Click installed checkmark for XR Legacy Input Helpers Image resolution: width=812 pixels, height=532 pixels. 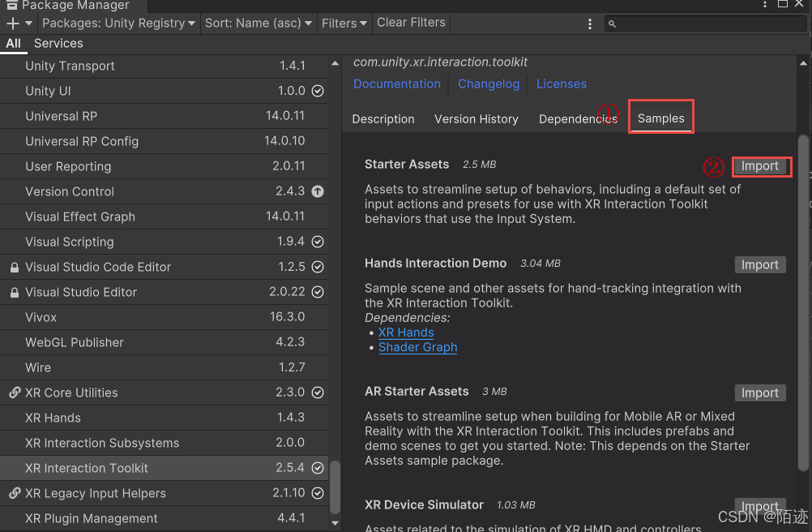click(318, 493)
